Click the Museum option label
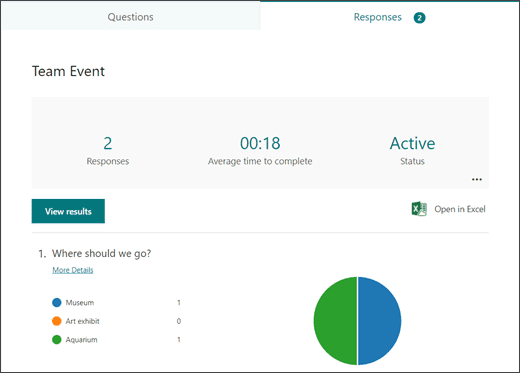The width and height of the screenshot is (520, 373). [x=80, y=303]
